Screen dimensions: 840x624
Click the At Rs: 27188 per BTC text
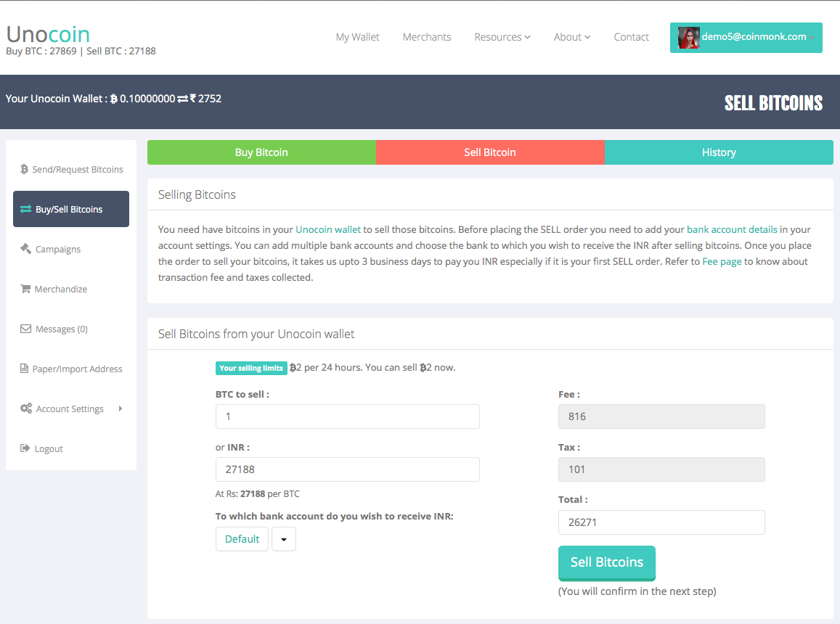coord(258,494)
